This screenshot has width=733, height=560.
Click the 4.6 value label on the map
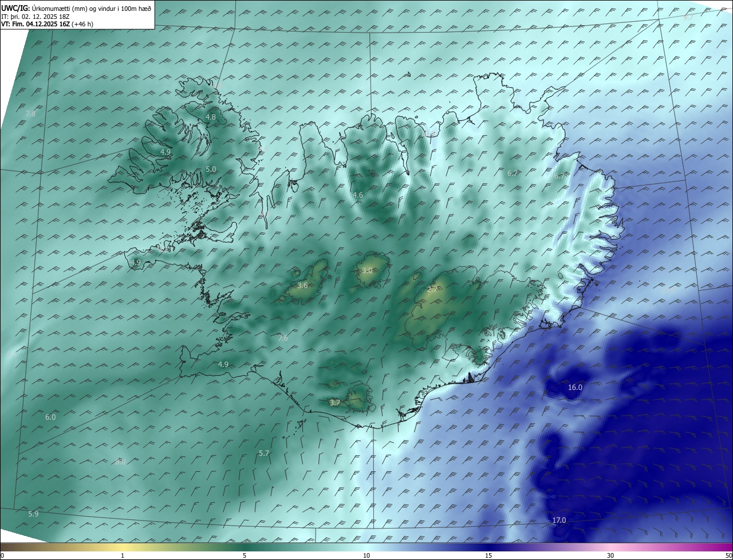click(358, 195)
